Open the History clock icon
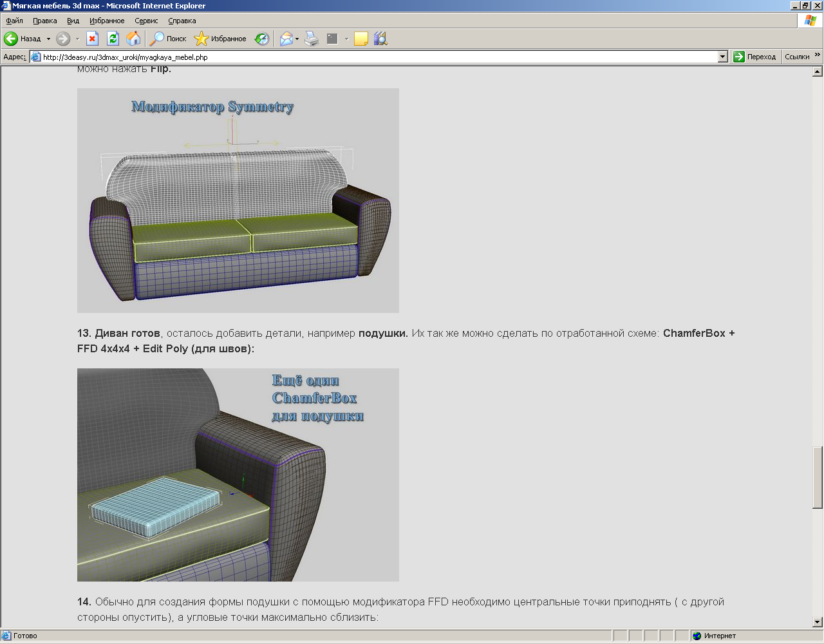 [261, 39]
